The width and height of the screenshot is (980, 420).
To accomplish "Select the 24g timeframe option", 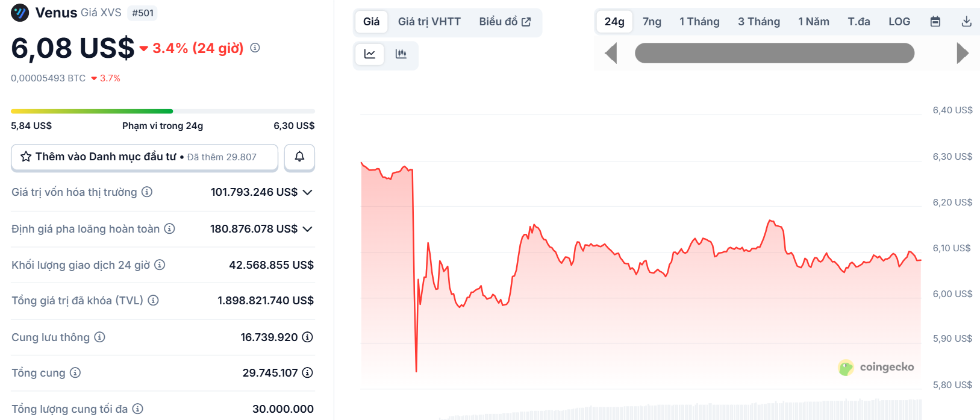I will (613, 20).
